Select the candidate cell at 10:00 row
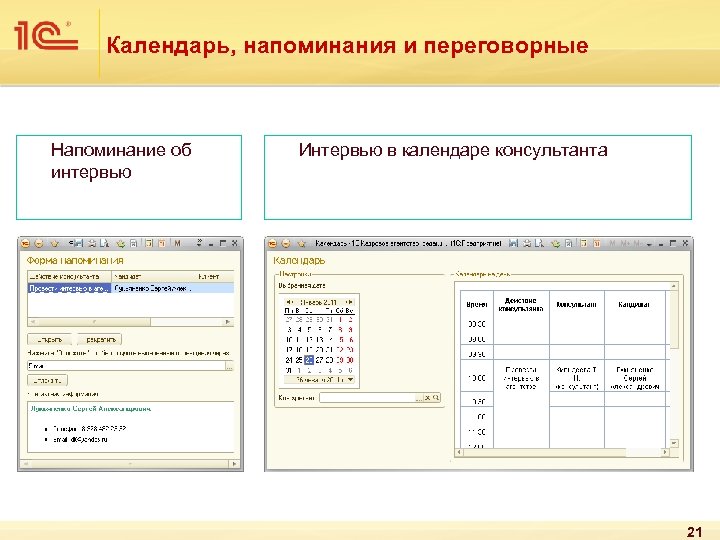The width and height of the screenshot is (720, 540). (x=635, y=378)
